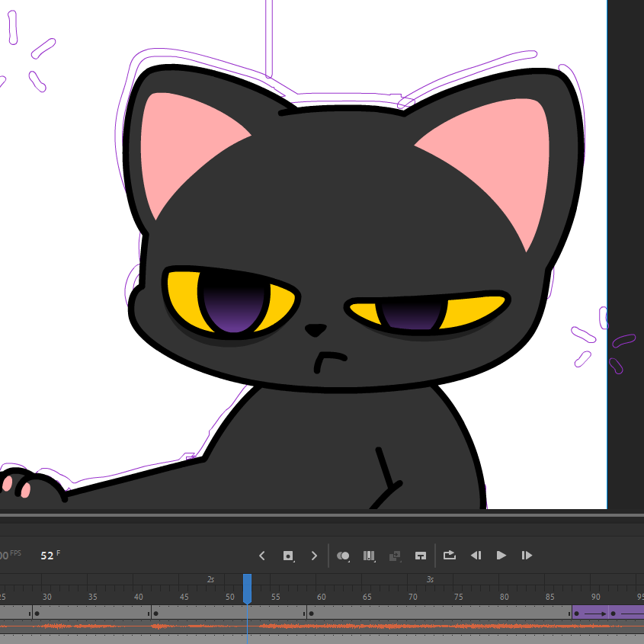Select the cat's pink nose on canvas
The height and width of the screenshot is (644, 644).
click(315, 330)
